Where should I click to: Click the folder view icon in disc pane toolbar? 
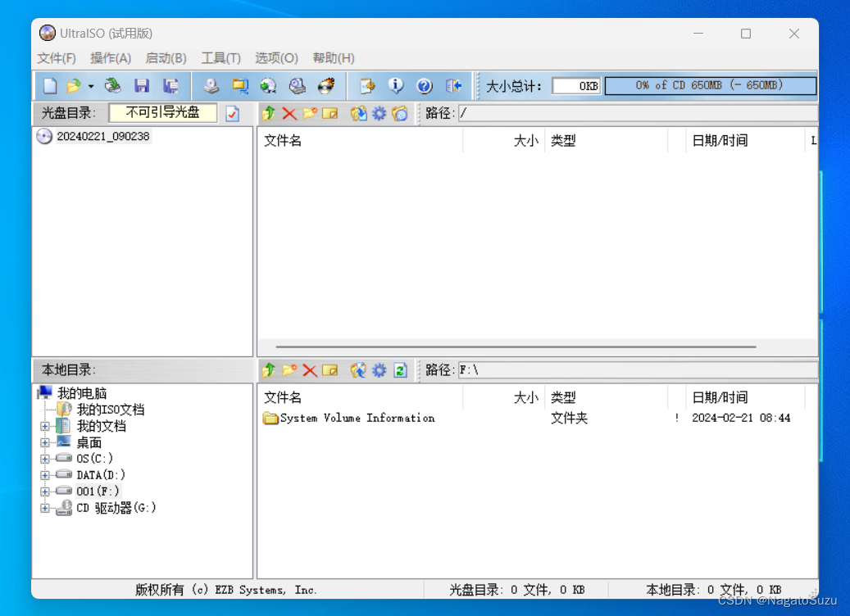[x=400, y=113]
